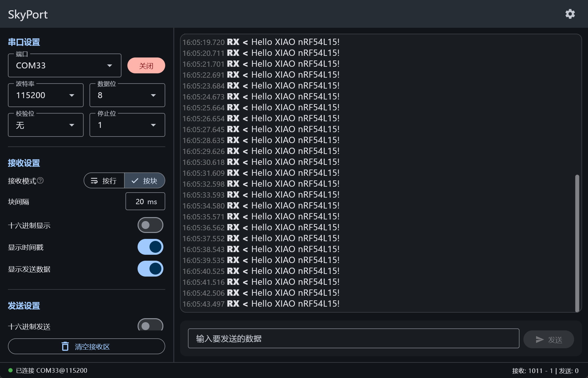The image size is (588, 378).
Task: Click the paper plane send icon
Action: click(x=540, y=339)
